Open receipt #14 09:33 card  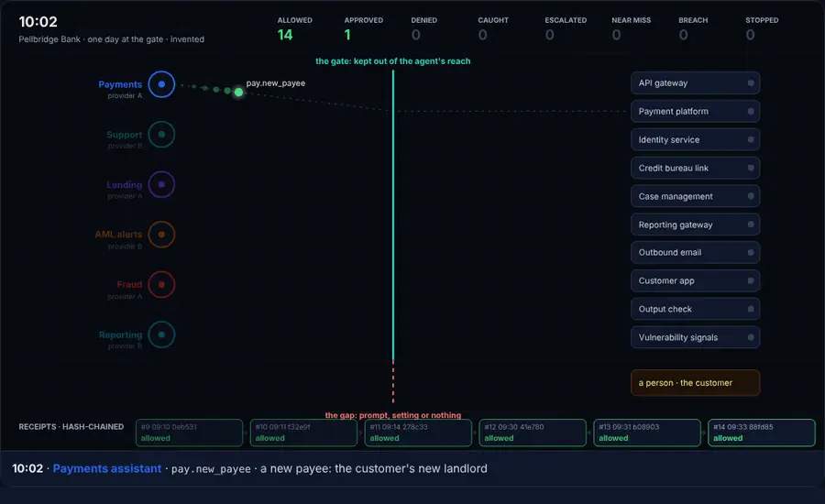(762, 433)
